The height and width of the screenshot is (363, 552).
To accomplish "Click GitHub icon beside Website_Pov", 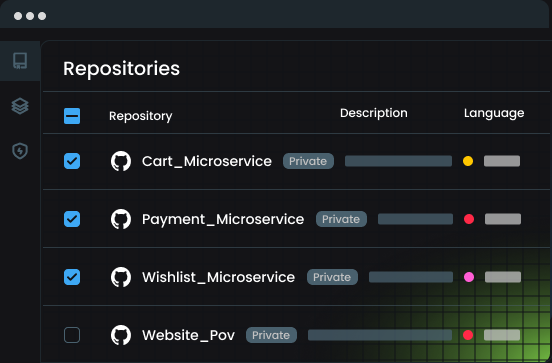I will 121,335.
